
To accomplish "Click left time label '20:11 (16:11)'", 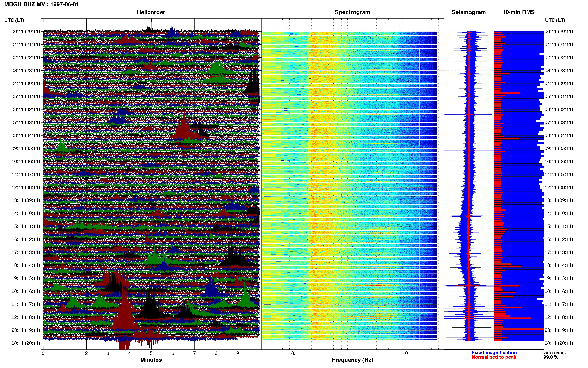I will tap(26, 291).
